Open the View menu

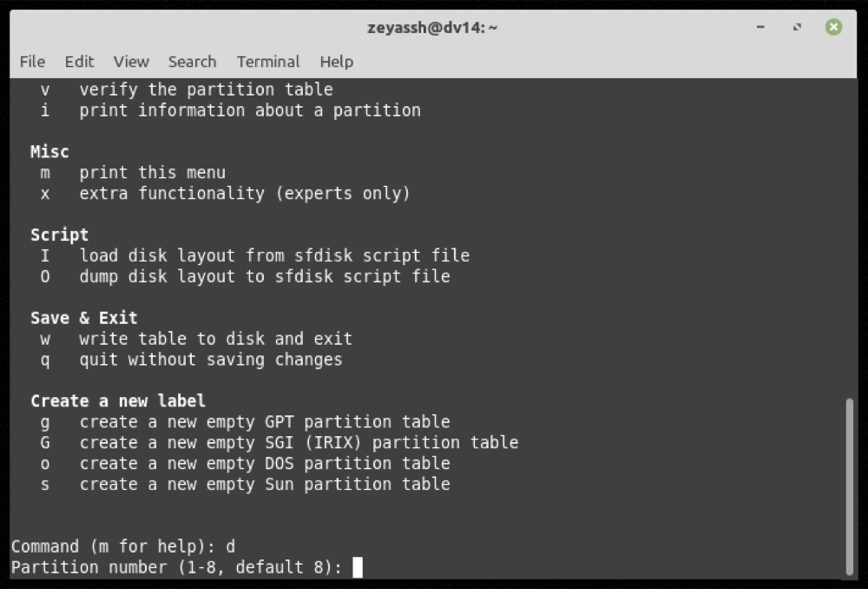(130, 62)
